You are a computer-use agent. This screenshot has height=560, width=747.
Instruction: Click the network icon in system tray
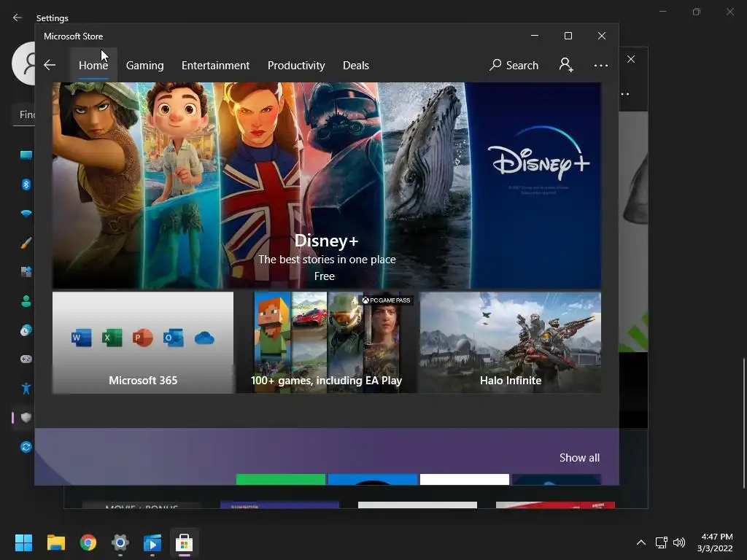661,542
